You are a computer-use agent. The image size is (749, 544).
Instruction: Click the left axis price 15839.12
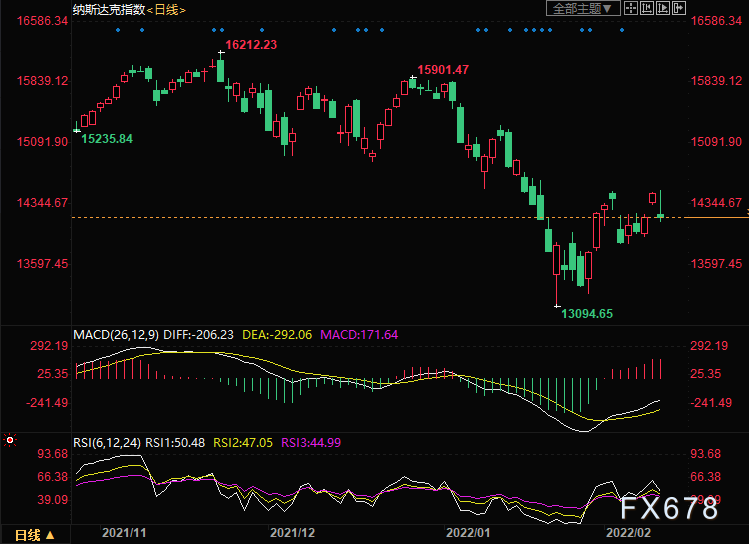point(43,81)
